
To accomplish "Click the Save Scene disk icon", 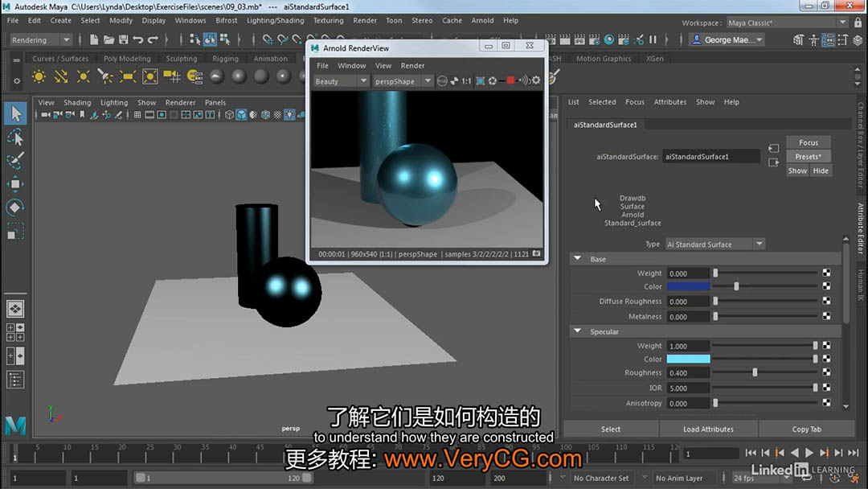I will tap(123, 40).
